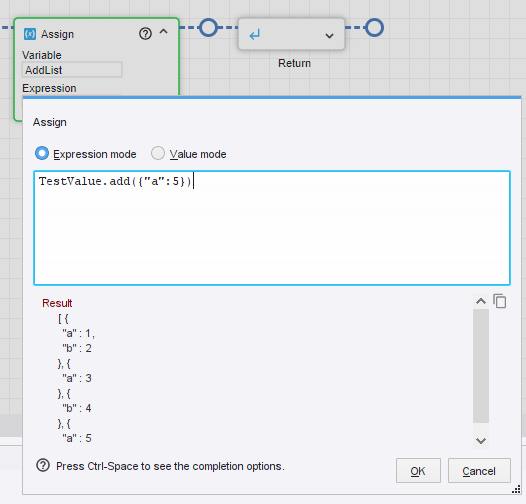
Task: Click the AddList variable field
Action: click(72, 70)
